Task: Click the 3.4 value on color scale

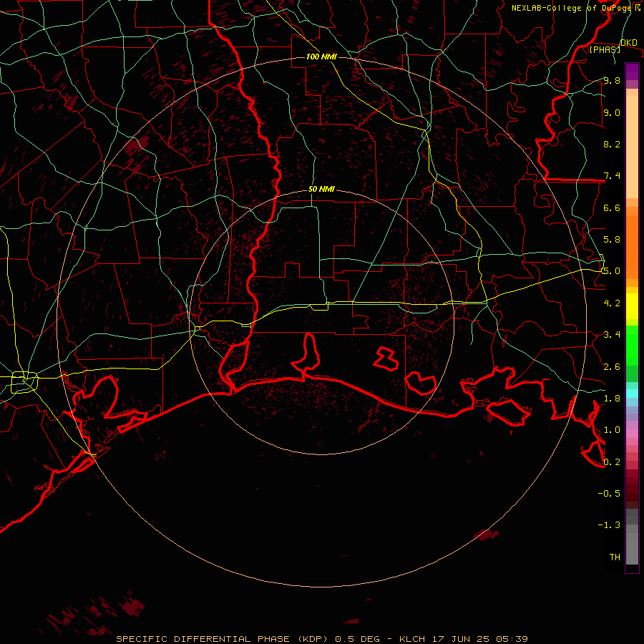Action: pos(612,335)
